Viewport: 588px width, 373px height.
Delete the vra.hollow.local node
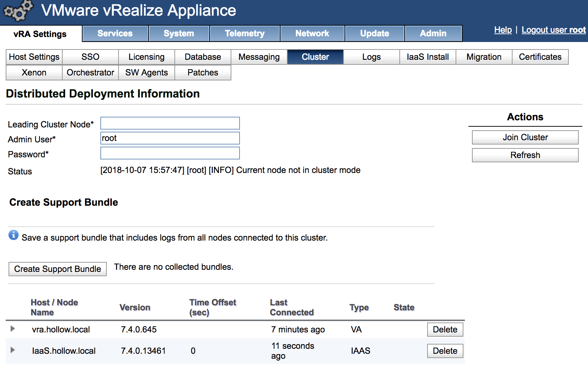(445, 330)
